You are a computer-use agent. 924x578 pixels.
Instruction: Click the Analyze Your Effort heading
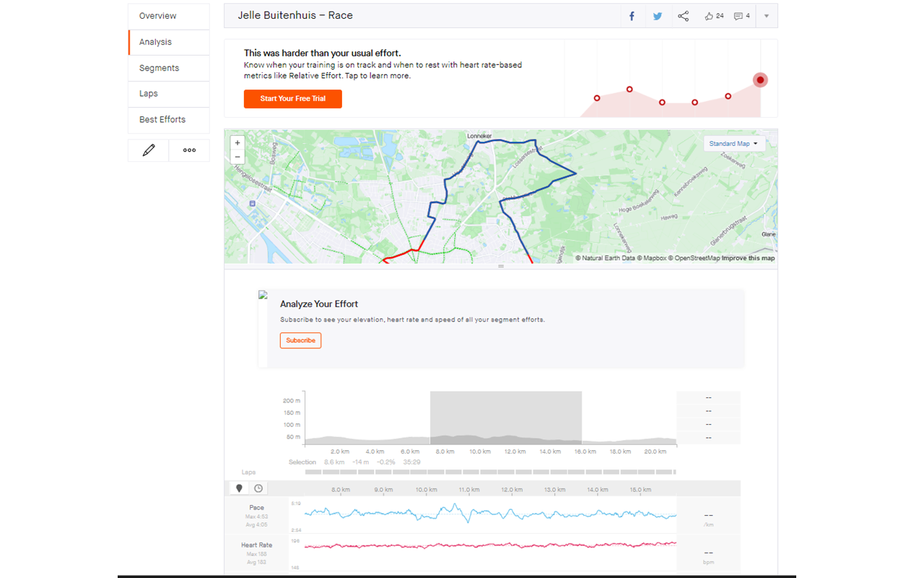pyautogui.click(x=319, y=304)
